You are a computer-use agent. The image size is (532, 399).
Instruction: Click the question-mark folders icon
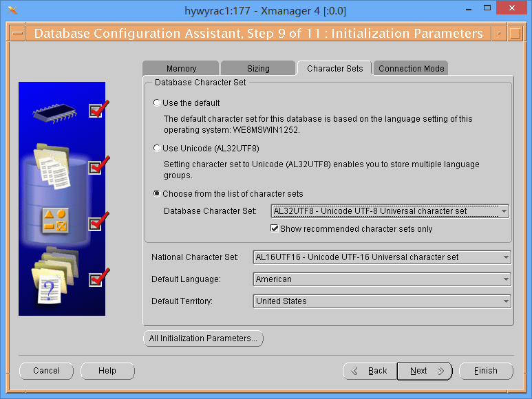[55, 275]
